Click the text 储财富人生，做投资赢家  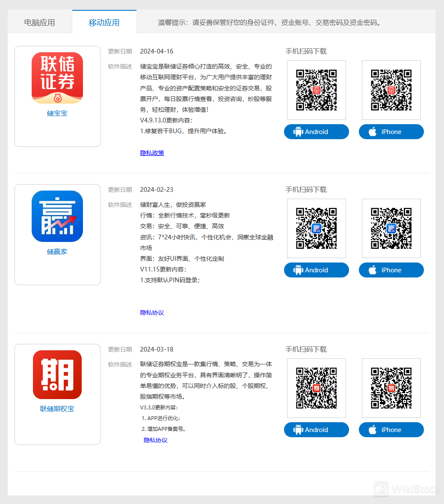coord(173,205)
